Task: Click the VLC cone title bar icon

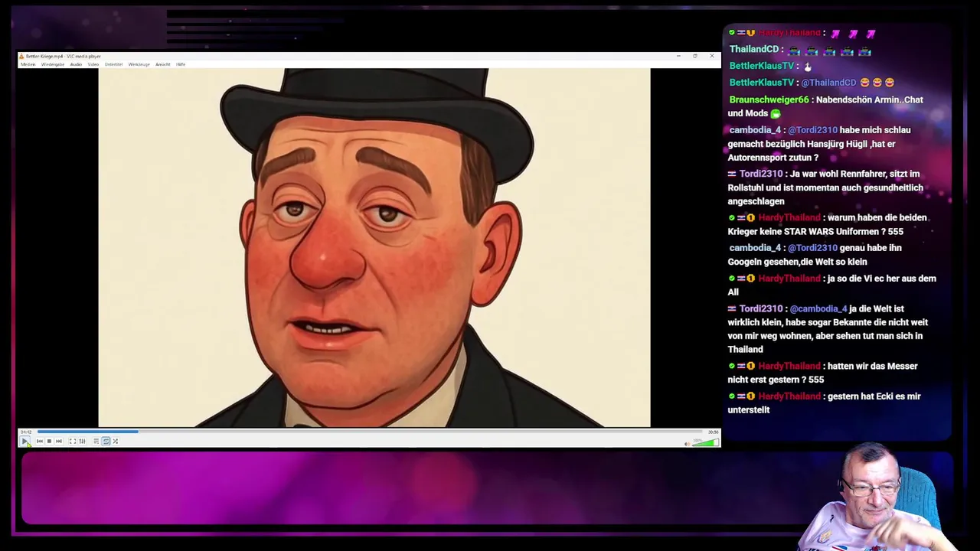Action: point(21,57)
